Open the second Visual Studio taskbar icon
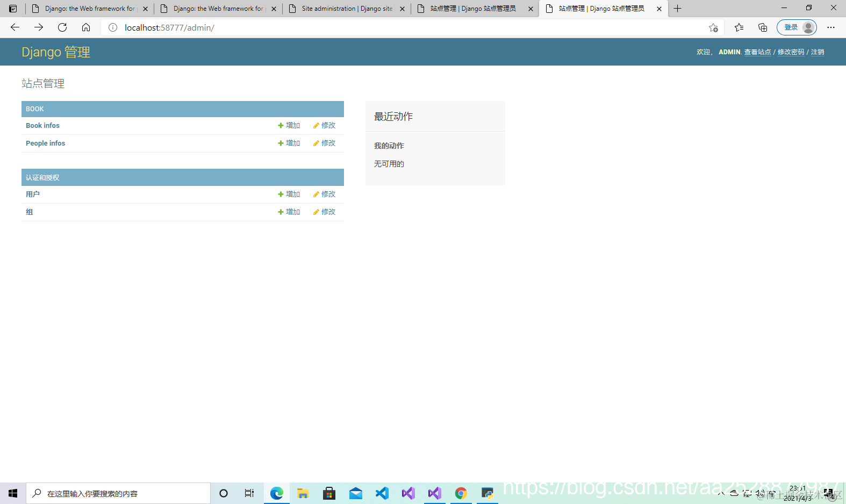The width and height of the screenshot is (846, 504). [435, 493]
